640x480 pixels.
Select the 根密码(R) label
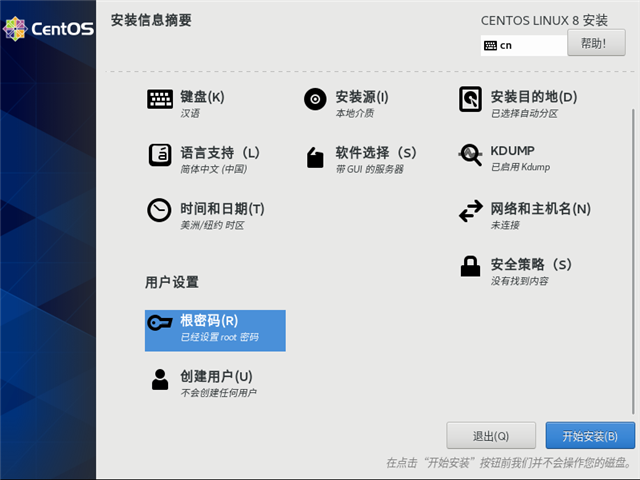[209, 320]
